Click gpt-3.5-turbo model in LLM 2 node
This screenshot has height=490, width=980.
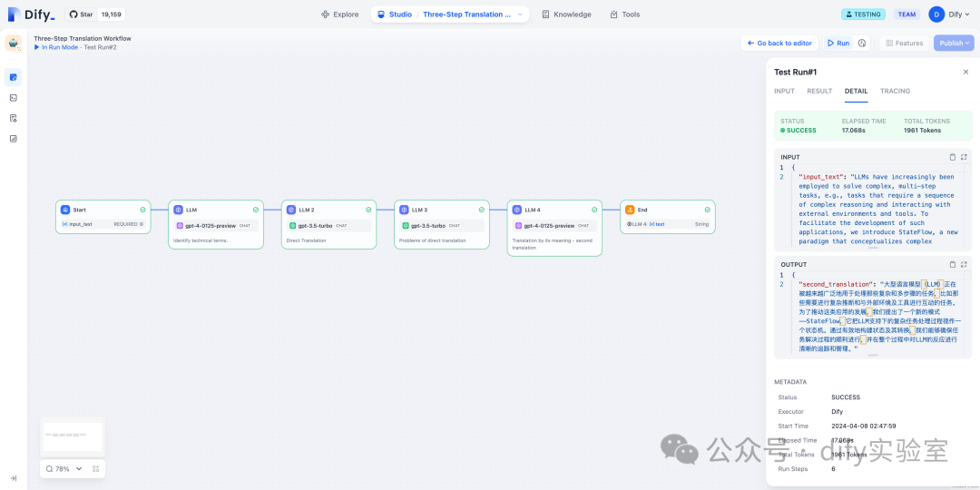point(328,226)
